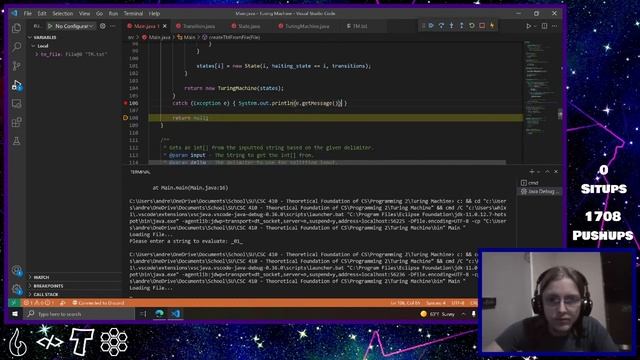The height and width of the screenshot is (360, 640).
Task: Switch to the Transition.java tab
Action: [x=198, y=26]
